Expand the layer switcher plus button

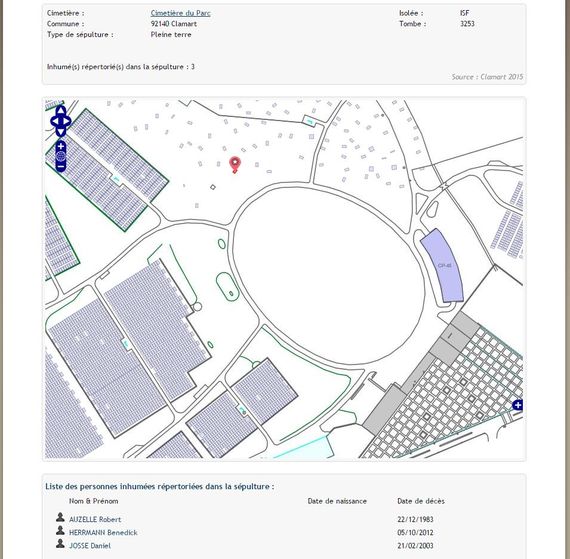[518, 405]
